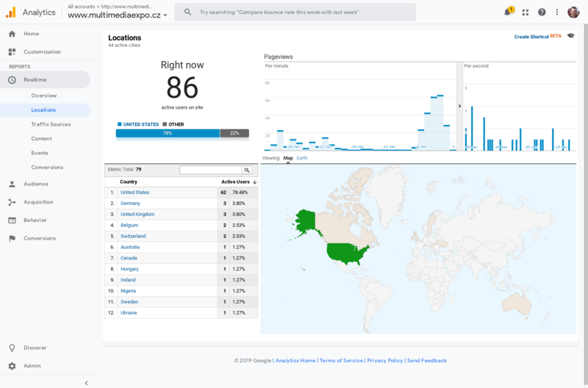Click the Behavior sidebar label
This screenshot has width=588, height=388.
click(x=35, y=220)
